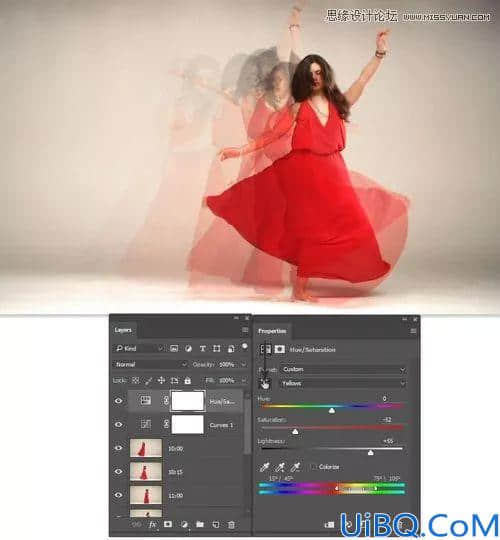500x540 pixels.
Task: Create a new fill or adjustment layer
Action: 184,525
